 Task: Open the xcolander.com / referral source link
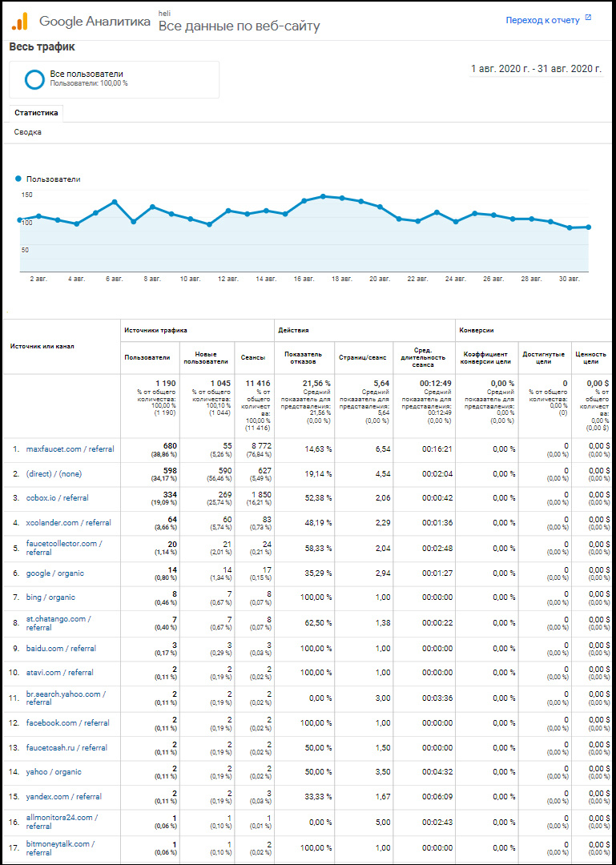(68, 522)
